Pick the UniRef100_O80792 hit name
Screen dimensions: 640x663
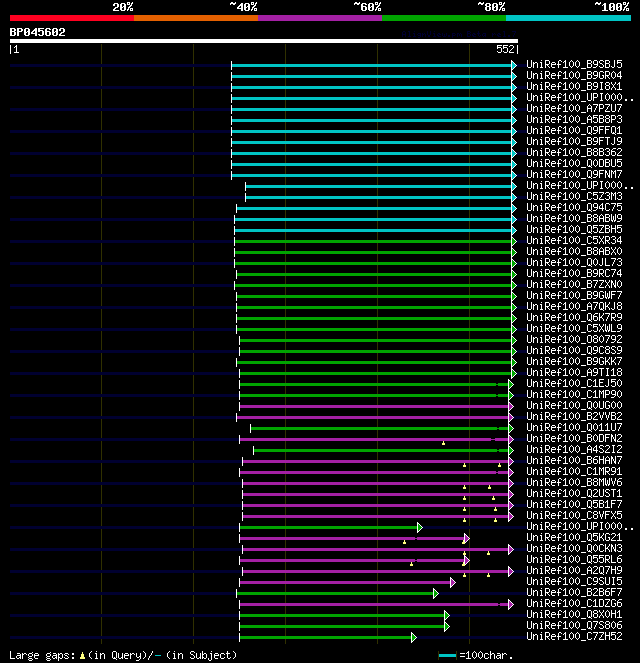pyautogui.click(x=574, y=339)
